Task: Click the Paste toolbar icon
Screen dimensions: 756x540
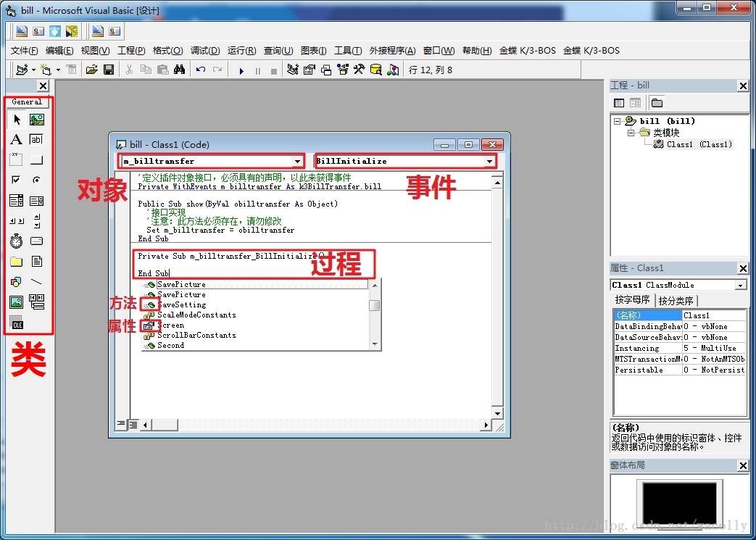Action: click(163, 70)
